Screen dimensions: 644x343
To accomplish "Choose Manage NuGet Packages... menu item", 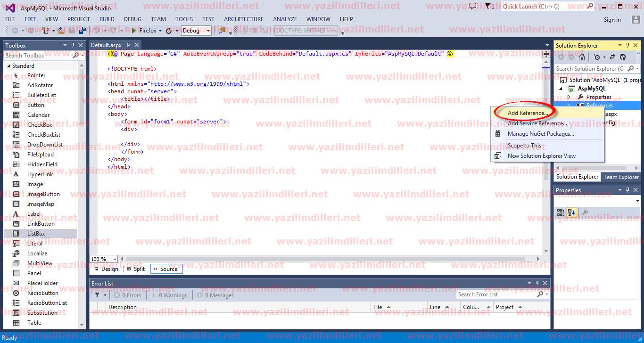I will [x=547, y=134].
